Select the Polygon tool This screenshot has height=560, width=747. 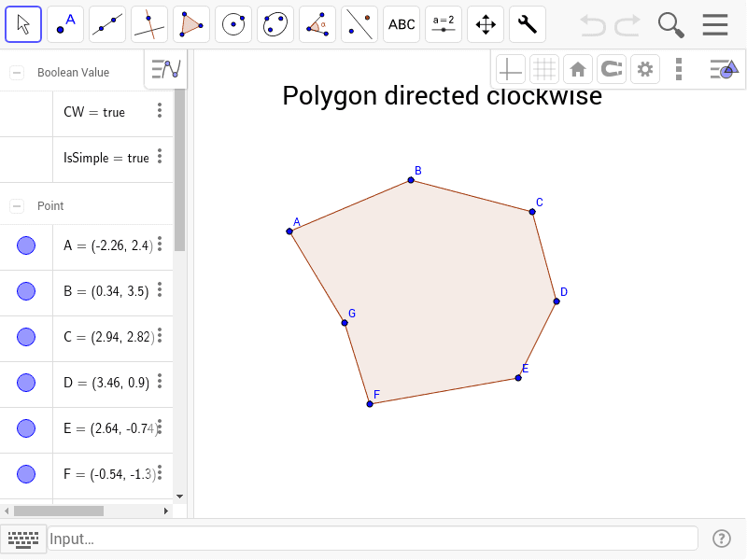(x=190, y=24)
